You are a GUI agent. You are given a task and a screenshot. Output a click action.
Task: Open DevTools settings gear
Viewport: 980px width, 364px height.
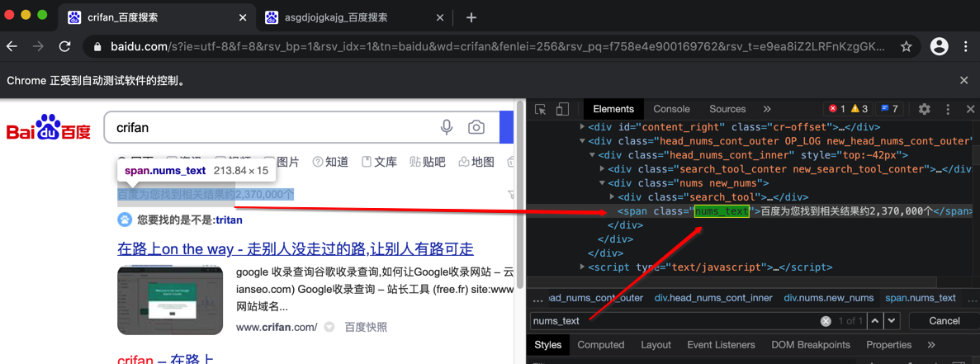click(925, 109)
